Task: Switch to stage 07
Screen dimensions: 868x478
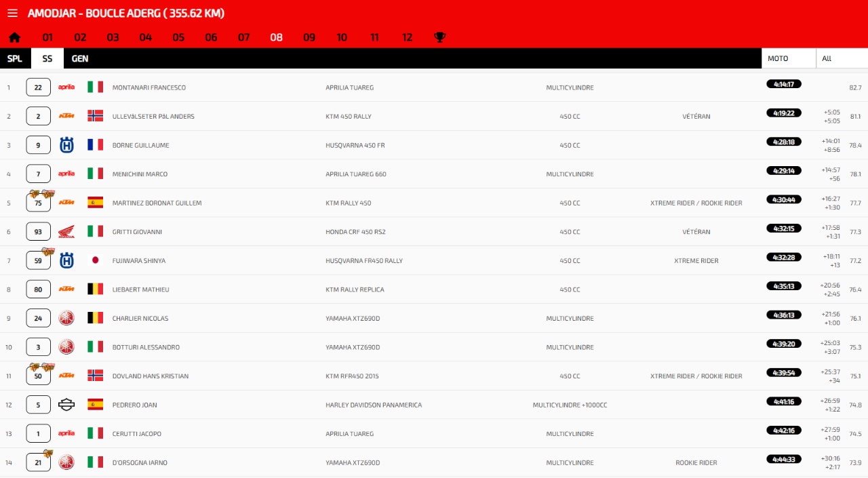Action: [x=243, y=37]
